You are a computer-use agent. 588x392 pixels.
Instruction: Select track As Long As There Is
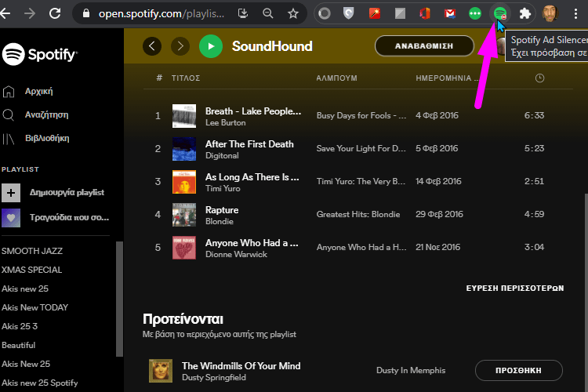[x=252, y=177]
